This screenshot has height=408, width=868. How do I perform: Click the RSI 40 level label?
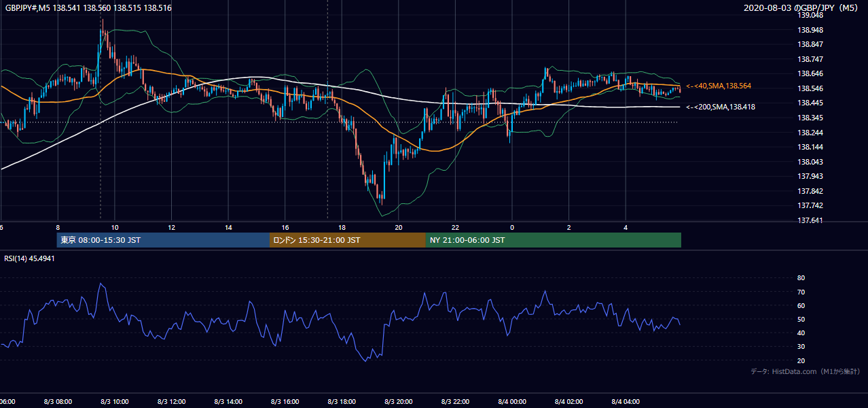click(801, 333)
